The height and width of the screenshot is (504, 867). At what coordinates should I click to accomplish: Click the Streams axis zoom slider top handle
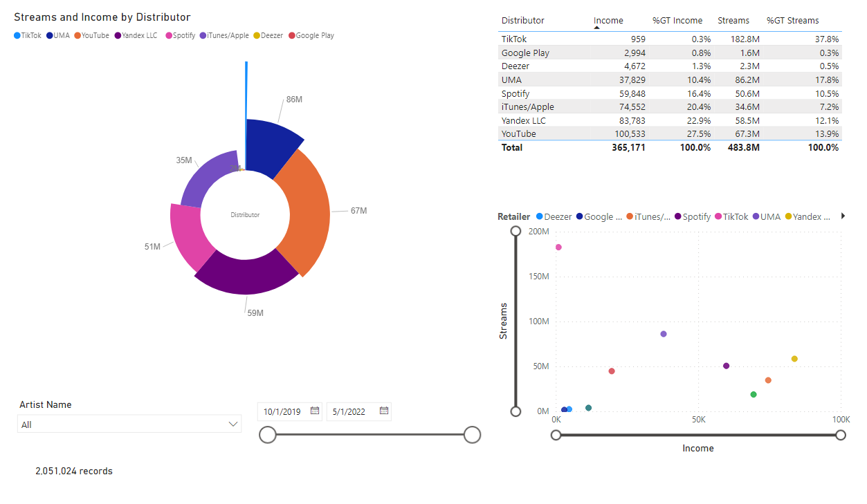pos(515,231)
